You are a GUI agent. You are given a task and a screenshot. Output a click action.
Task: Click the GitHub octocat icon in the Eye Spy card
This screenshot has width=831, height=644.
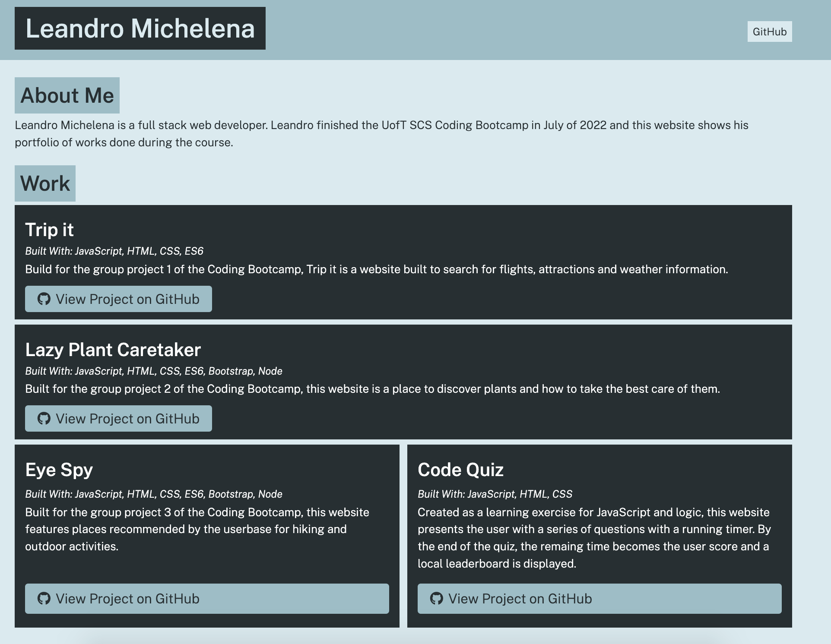click(44, 599)
